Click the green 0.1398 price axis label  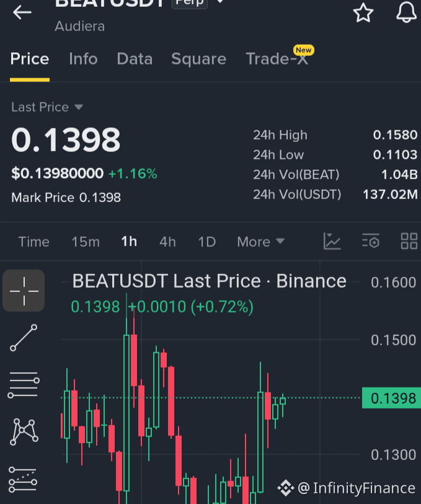pos(391,398)
